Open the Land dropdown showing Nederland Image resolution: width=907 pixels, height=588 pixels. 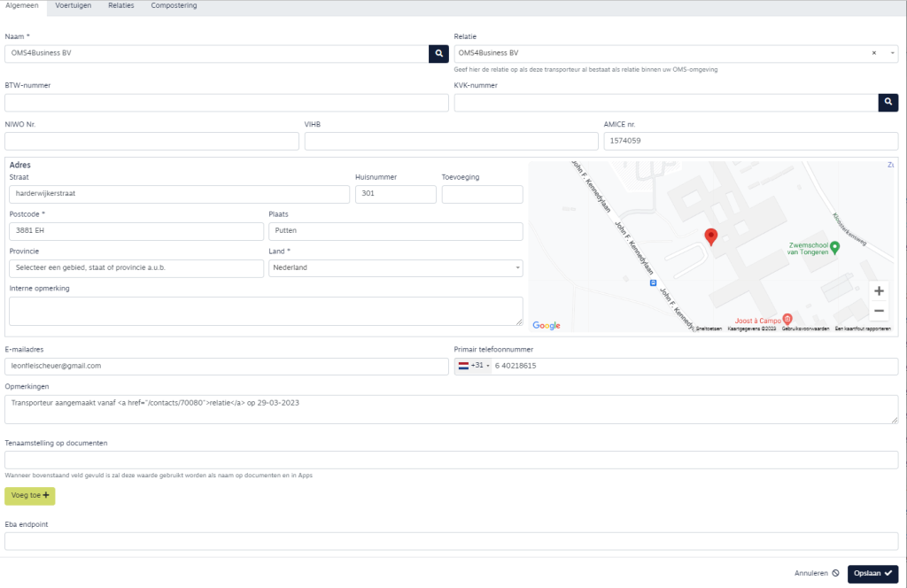(395, 267)
